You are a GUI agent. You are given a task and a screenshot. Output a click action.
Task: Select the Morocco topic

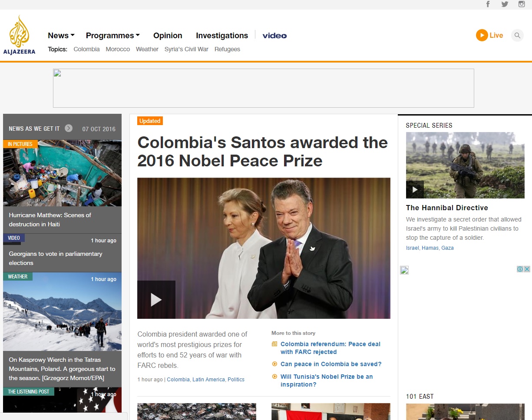[x=118, y=49]
